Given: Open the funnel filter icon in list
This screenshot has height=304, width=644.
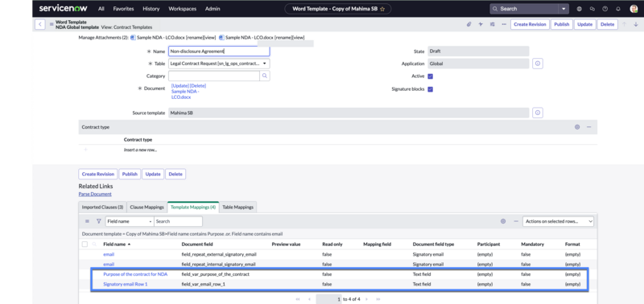Looking at the screenshot, I should click(98, 221).
